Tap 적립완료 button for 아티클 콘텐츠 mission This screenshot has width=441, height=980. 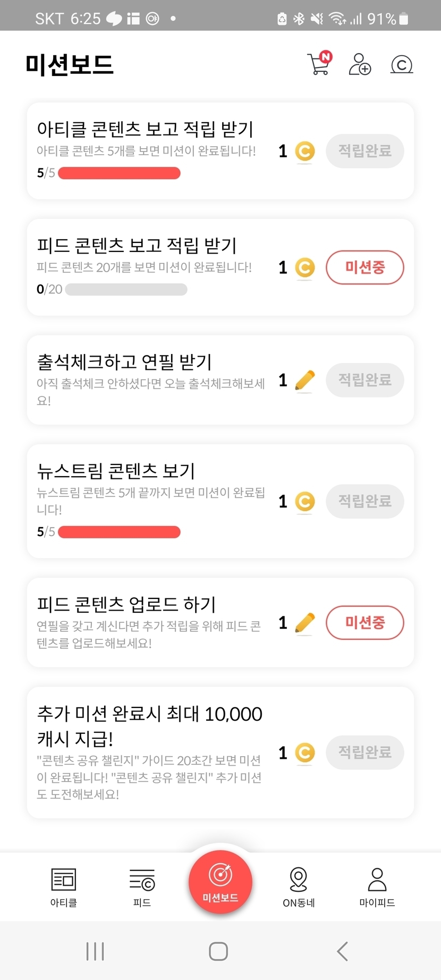(x=364, y=151)
